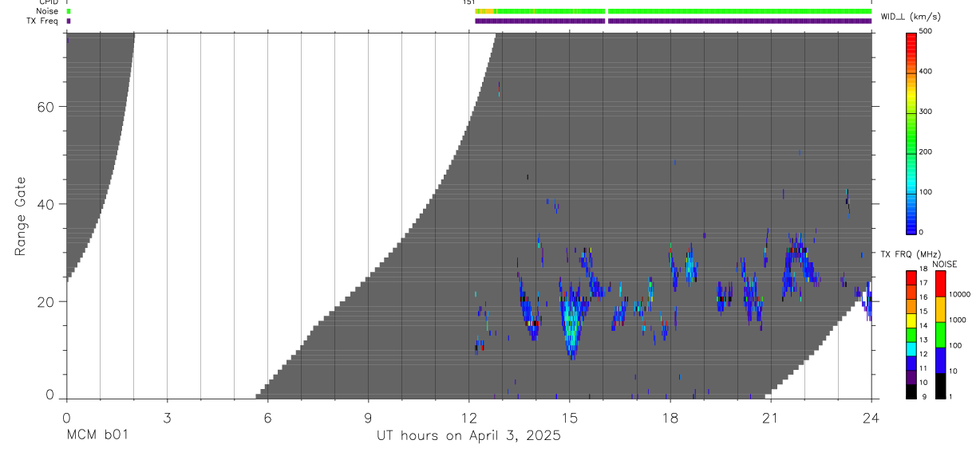Screen dimensions: 980x452
Task: Click the "12" tick label on time axis
Action: pos(468,418)
